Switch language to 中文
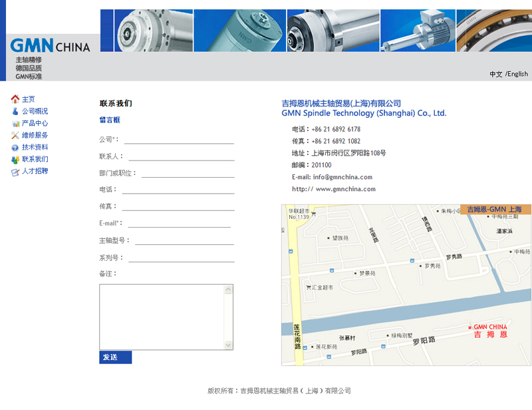The width and height of the screenshot is (532, 410). [x=495, y=74]
